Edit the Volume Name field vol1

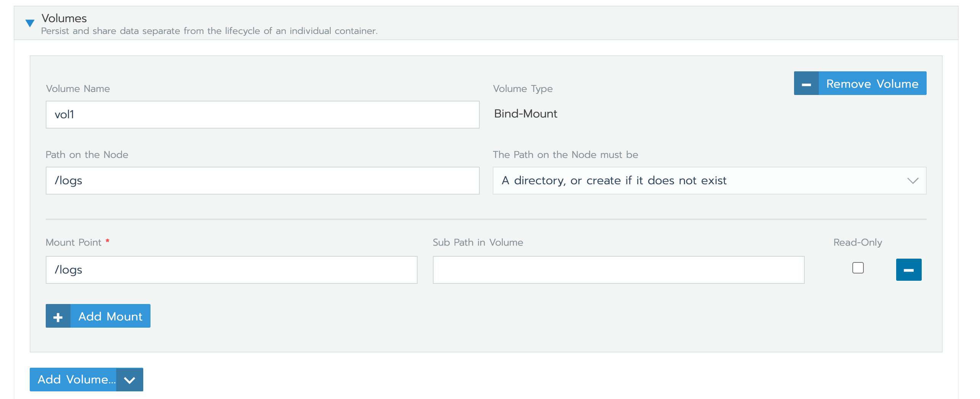coord(263,115)
